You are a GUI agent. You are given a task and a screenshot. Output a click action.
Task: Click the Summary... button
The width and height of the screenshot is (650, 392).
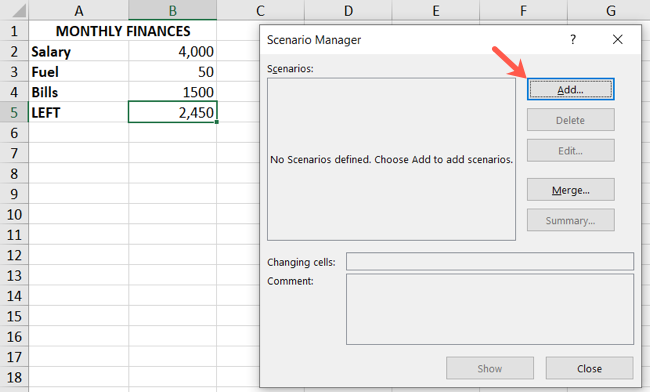pos(570,220)
